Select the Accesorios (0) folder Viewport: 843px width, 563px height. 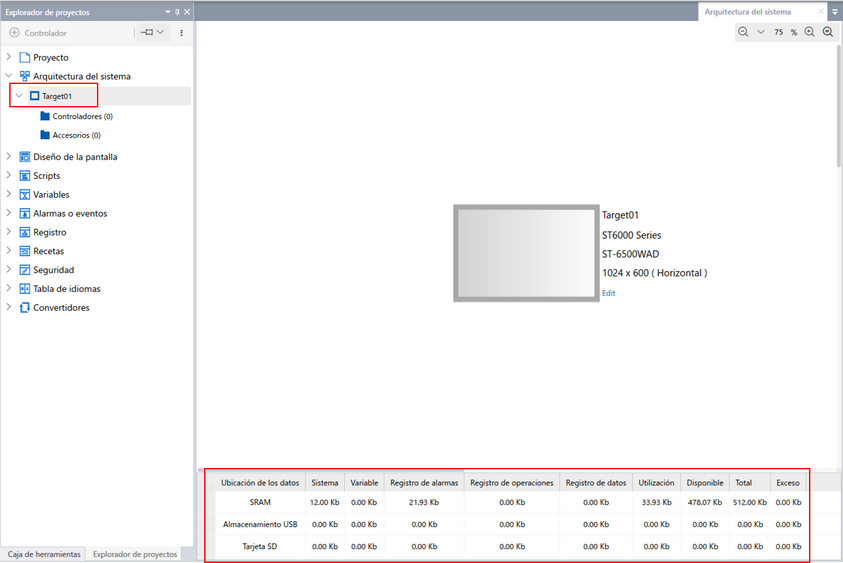tap(70, 135)
